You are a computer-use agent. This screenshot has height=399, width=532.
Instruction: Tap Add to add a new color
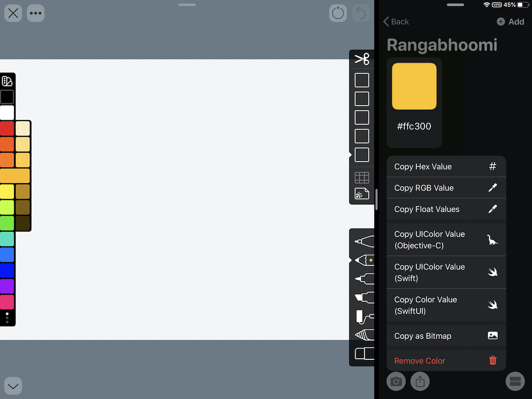tap(510, 22)
